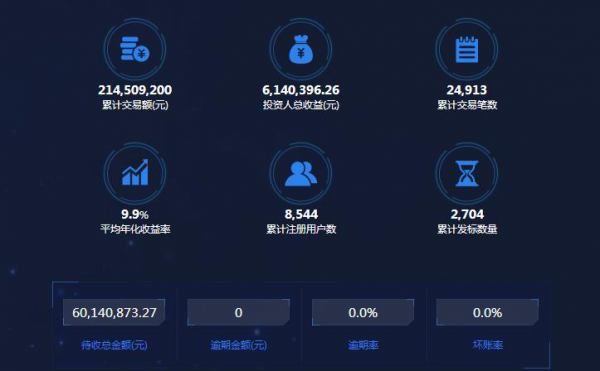Viewport: 600px width, 371px height.
Task: Click the hourglass issued bids icon
Action: 467,173
